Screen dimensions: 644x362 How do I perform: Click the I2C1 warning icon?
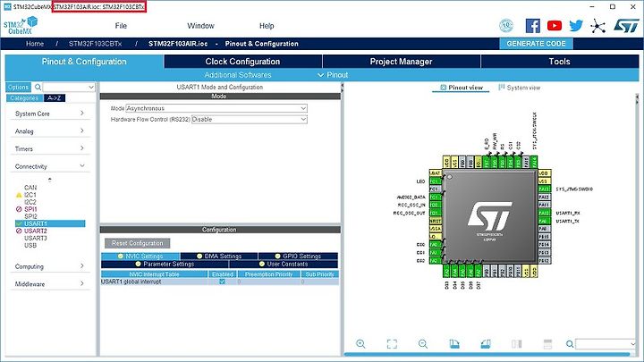(19, 195)
